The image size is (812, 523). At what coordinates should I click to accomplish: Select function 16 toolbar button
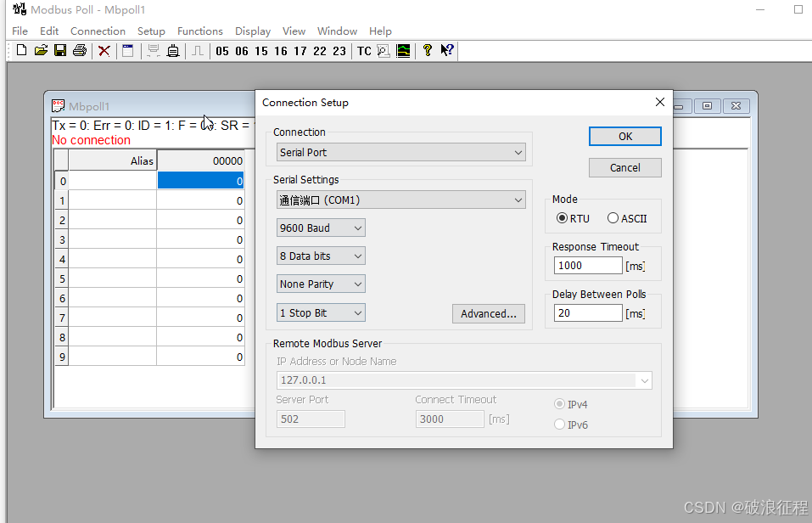click(x=281, y=51)
